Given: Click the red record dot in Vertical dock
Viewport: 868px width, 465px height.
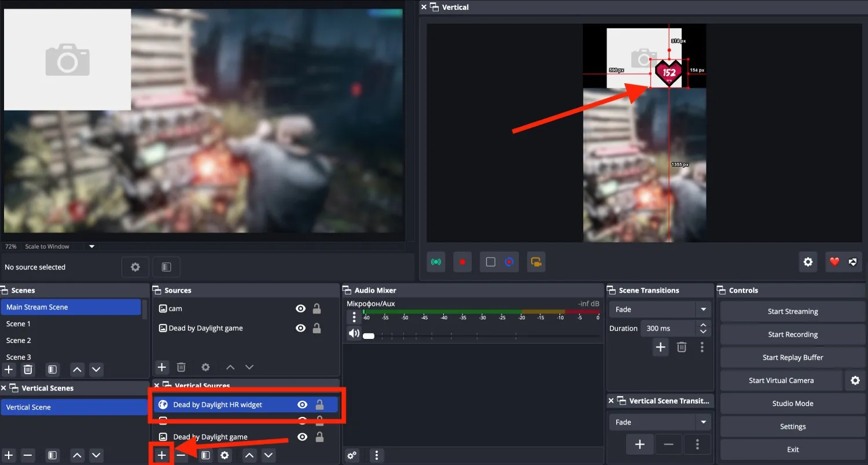Looking at the screenshot, I should click(x=462, y=262).
